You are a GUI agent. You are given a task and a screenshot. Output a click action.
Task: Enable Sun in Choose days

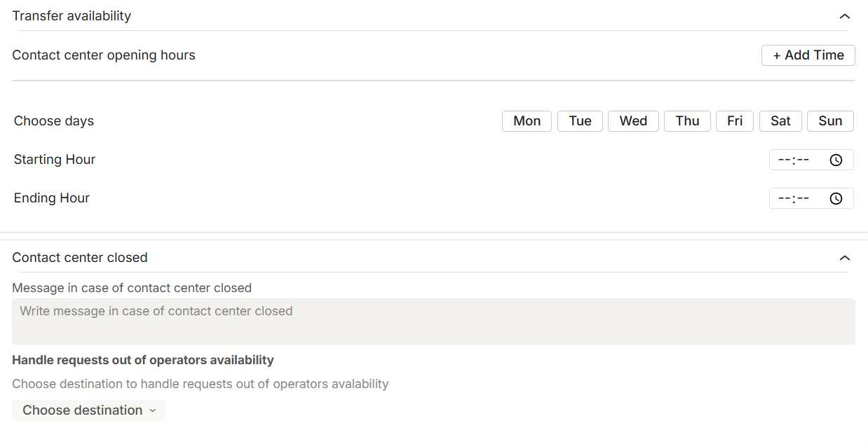[x=830, y=121]
